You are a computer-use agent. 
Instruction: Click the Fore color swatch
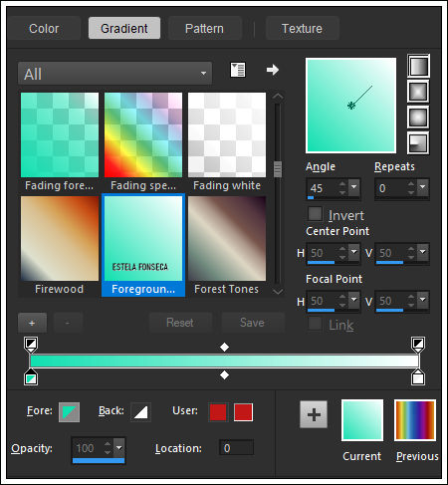[x=70, y=412]
